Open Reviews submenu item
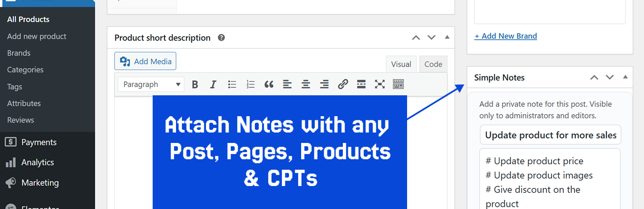Viewport: 644px width, 209px height. [20, 120]
